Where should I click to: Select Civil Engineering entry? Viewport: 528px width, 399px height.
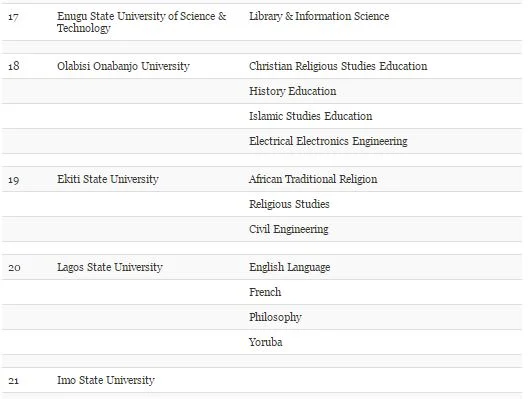pos(289,229)
